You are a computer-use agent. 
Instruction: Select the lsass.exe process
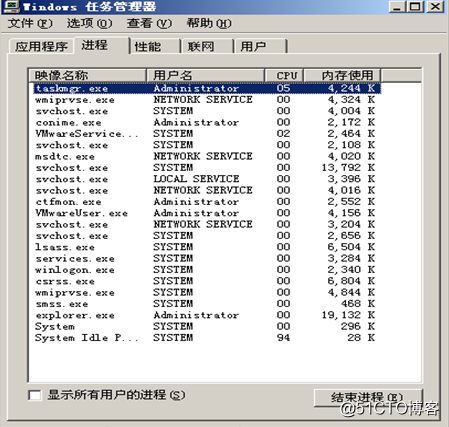click(x=207, y=247)
